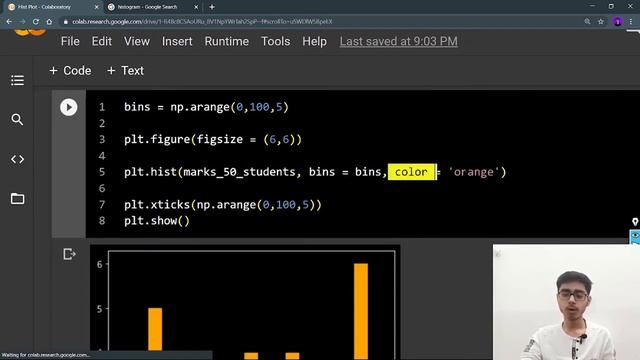The height and width of the screenshot is (360, 640).
Task: Click the Colab logo
Action: (x=29, y=33)
